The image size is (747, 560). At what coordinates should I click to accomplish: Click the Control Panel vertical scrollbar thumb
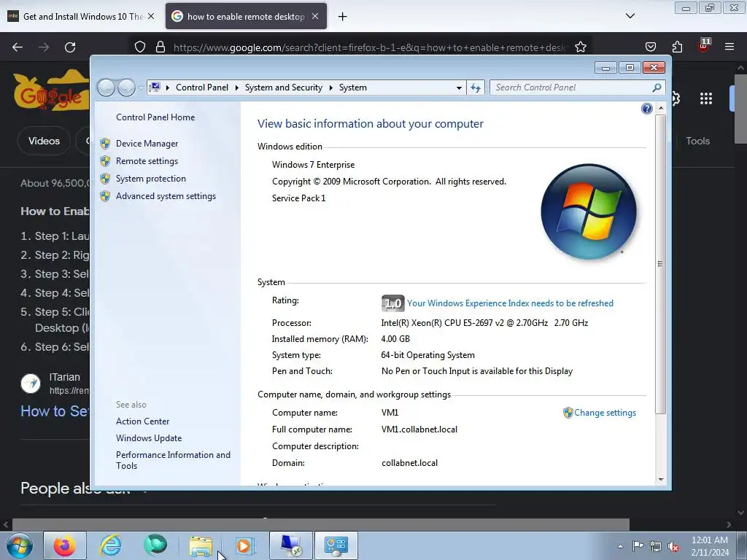pos(660,264)
